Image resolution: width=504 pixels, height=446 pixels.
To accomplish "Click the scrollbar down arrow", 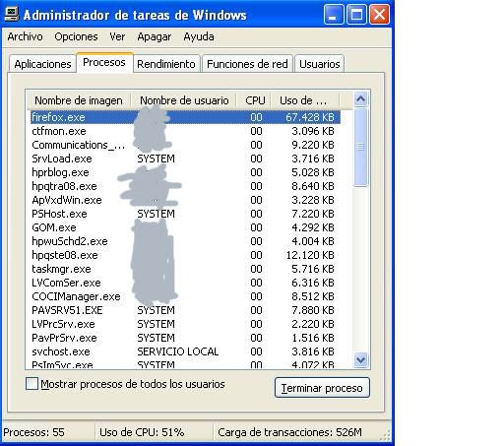I will tap(361, 359).
